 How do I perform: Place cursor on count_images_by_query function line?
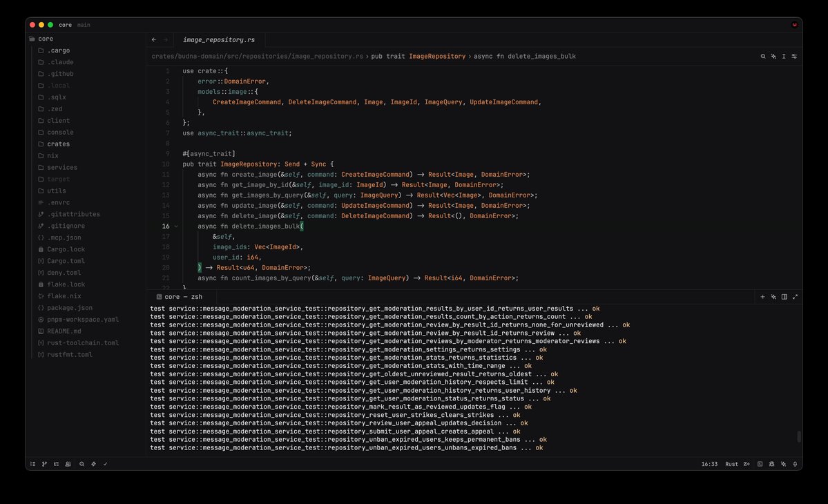click(358, 278)
